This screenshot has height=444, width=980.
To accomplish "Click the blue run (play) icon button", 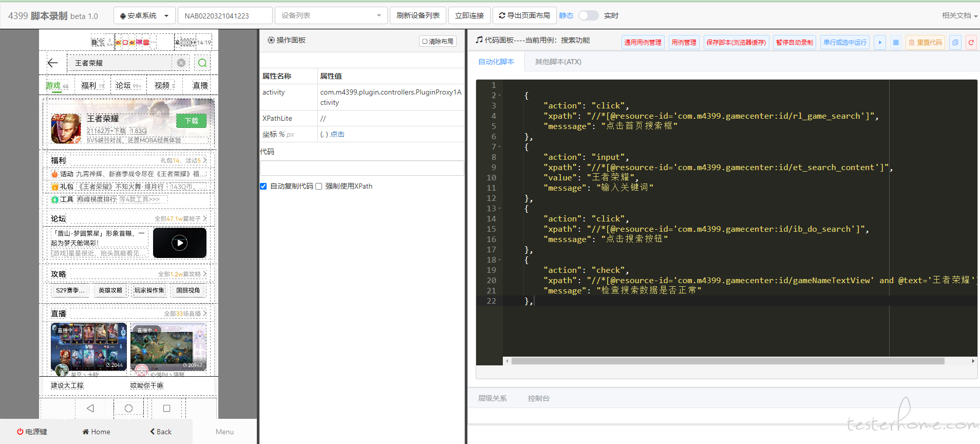I will point(880,42).
